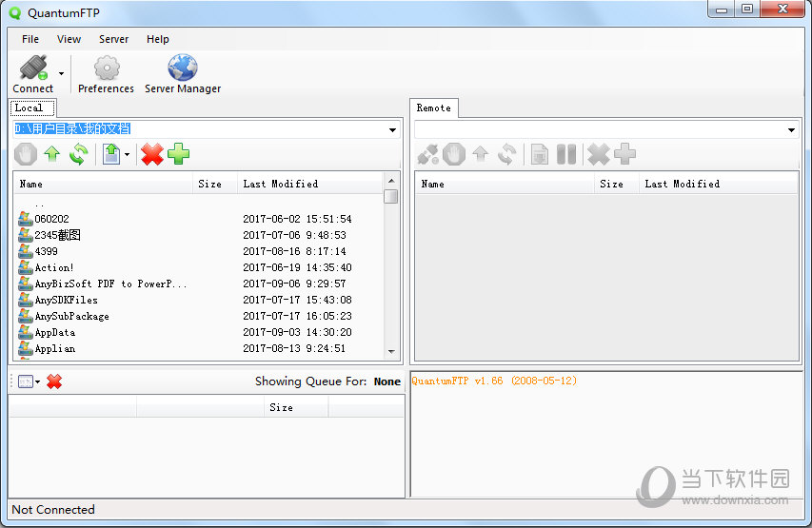
Task: Maximize the QuantumFTP window
Action: pyautogui.click(x=746, y=10)
